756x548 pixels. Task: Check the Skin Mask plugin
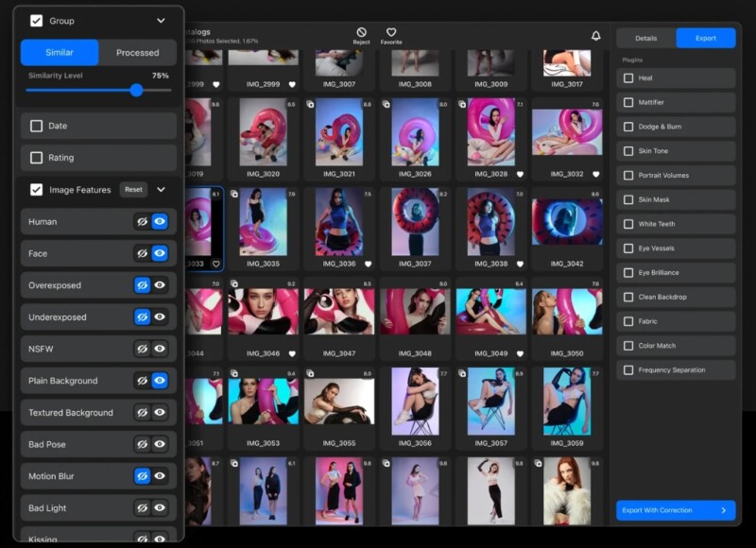click(628, 199)
